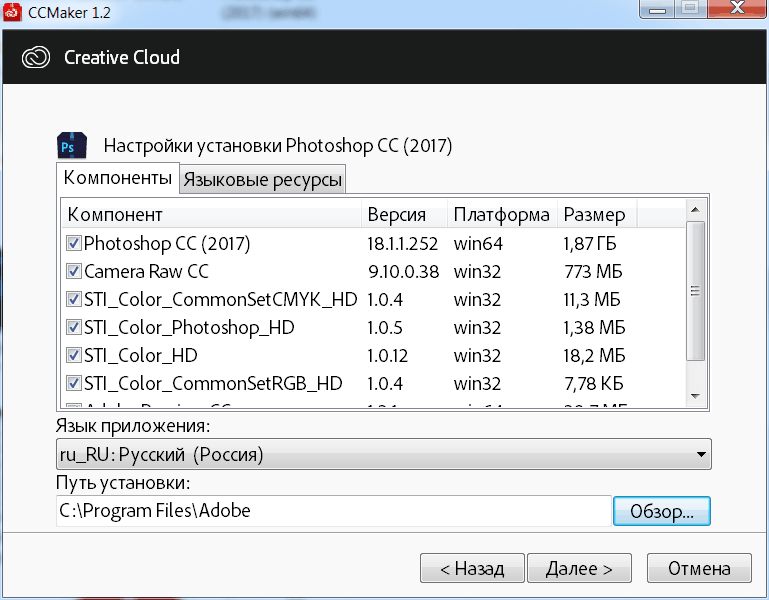Click the Далее next button
Image resolution: width=769 pixels, height=600 pixels.
tap(579, 568)
